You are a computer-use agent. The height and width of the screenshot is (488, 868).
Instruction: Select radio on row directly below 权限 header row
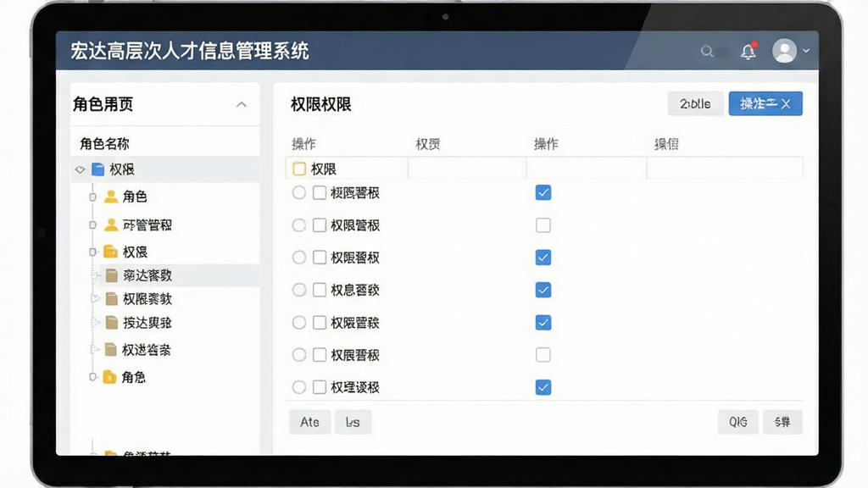click(299, 192)
